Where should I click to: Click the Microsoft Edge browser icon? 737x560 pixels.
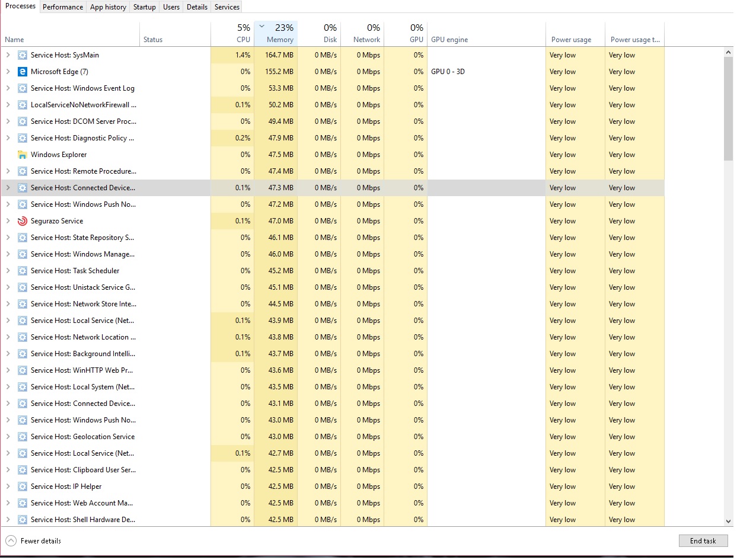(22, 72)
